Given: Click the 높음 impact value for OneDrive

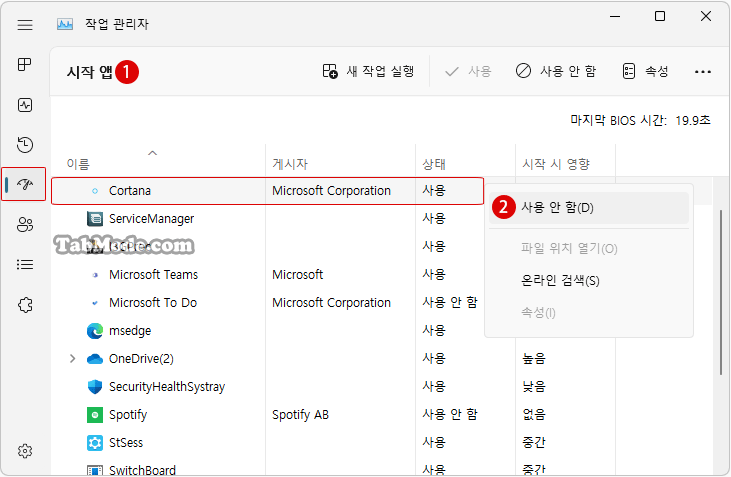Looking at the screenshot, I should (x=534, y=358).
